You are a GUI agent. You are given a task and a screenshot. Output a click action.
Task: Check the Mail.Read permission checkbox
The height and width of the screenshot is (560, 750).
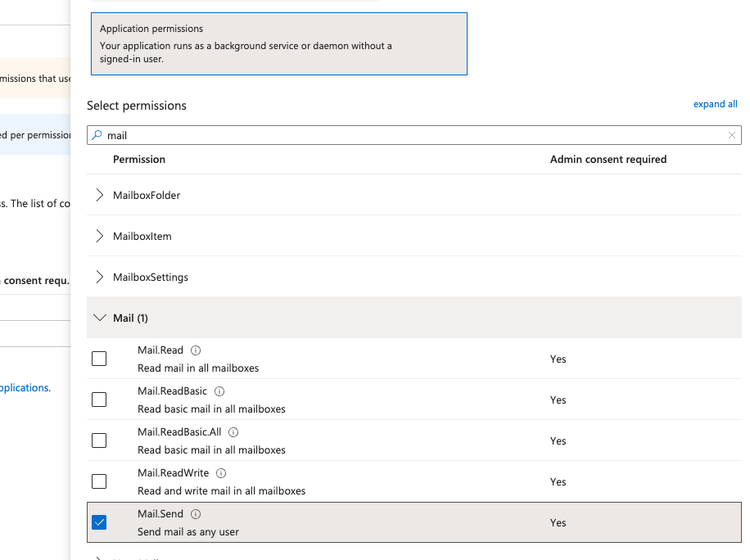click(x=99, y=358)
